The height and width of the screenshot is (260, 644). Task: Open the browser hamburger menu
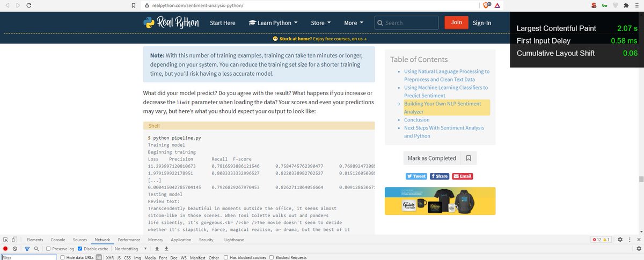tap(637, 5)
